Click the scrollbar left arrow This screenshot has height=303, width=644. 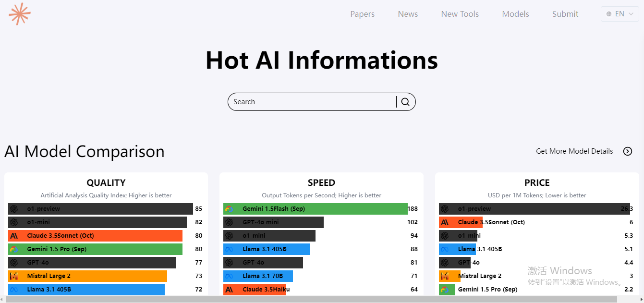[2, 300]
